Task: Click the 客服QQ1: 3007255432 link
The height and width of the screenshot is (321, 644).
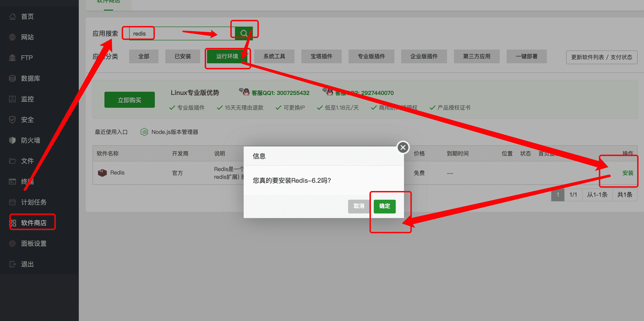Action: pyautogui.click(x=281, y=93)
